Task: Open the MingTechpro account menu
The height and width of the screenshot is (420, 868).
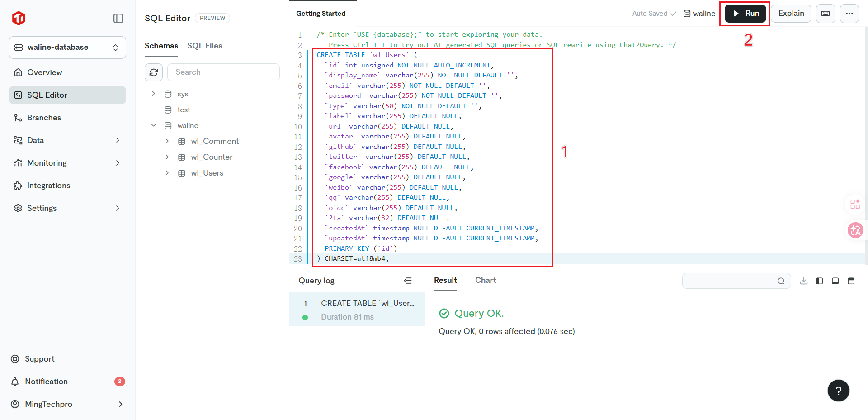Action: point(67,404)
